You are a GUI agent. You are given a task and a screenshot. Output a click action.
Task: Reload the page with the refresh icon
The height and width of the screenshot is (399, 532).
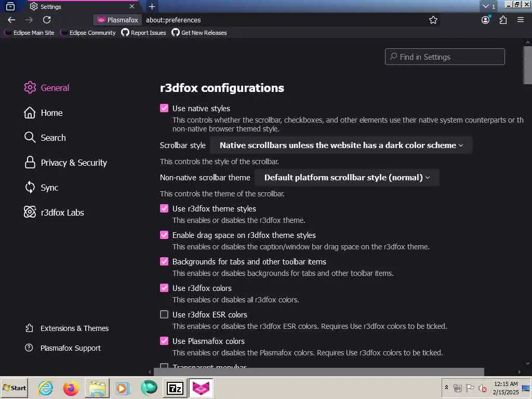[x=47, y=20]
